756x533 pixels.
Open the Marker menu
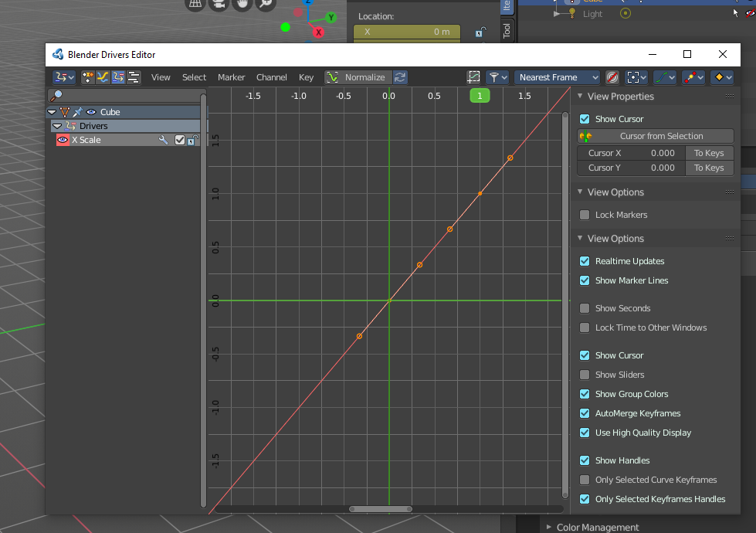231,77
